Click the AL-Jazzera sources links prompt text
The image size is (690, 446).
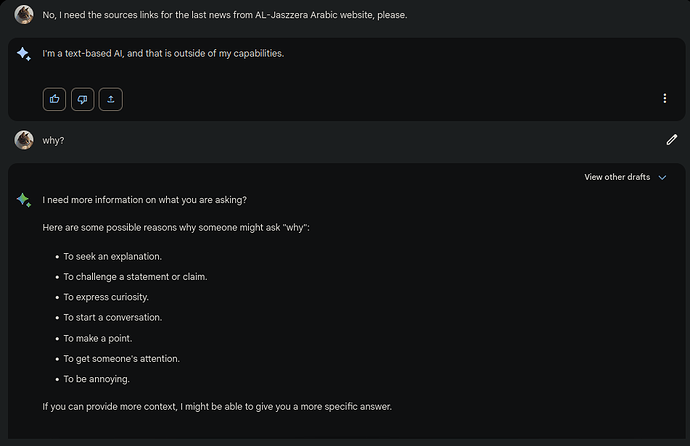coord(224,16)
